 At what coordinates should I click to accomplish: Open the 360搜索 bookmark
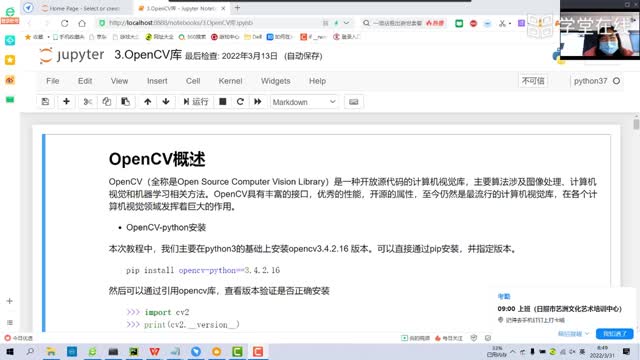tap(192, 37)
